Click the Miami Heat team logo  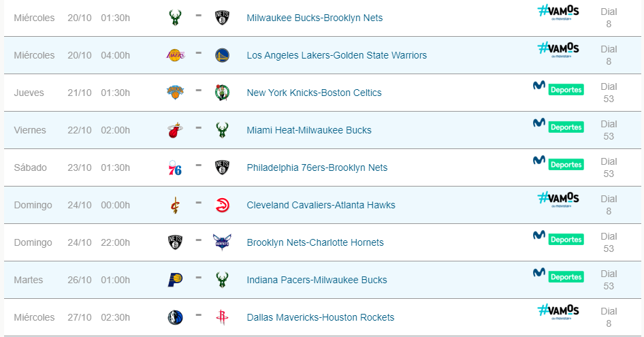175,130
